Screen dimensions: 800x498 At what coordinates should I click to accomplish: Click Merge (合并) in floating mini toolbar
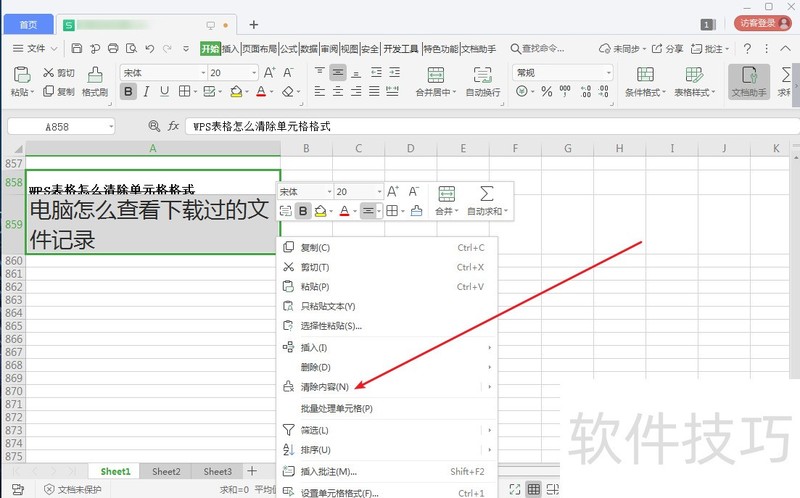click(446, 201)
